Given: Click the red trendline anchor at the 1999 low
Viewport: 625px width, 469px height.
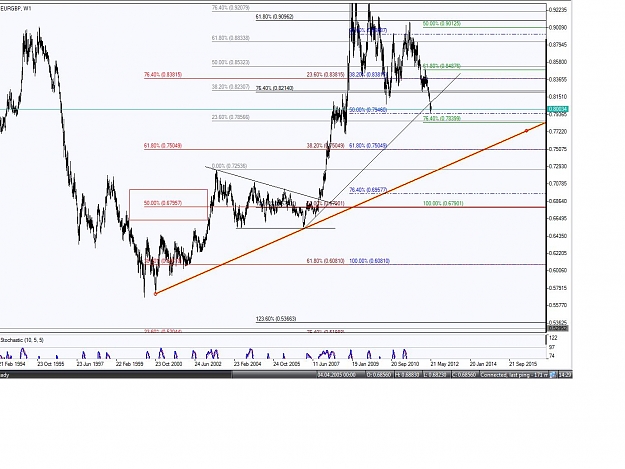Looking at the screenshot, I should pyautogui.click(x=155, y=294).
